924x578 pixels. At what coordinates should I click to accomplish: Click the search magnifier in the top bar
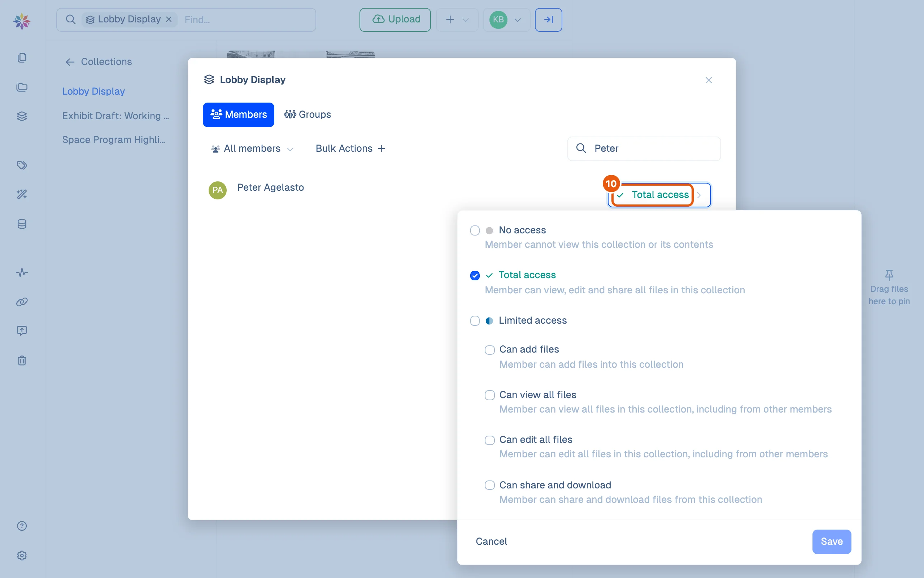(x=70, y=20)
